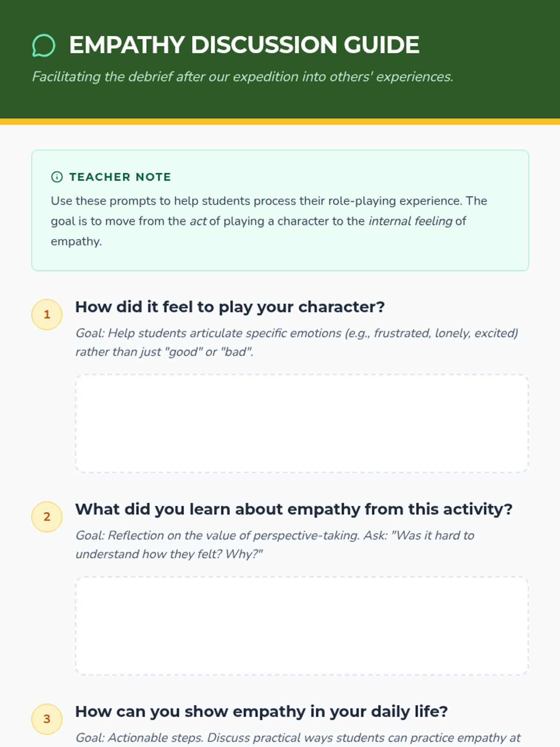Click the header subtitle about facilitating debrief
The image size is (560, 747).
click(x=243, y=77)
